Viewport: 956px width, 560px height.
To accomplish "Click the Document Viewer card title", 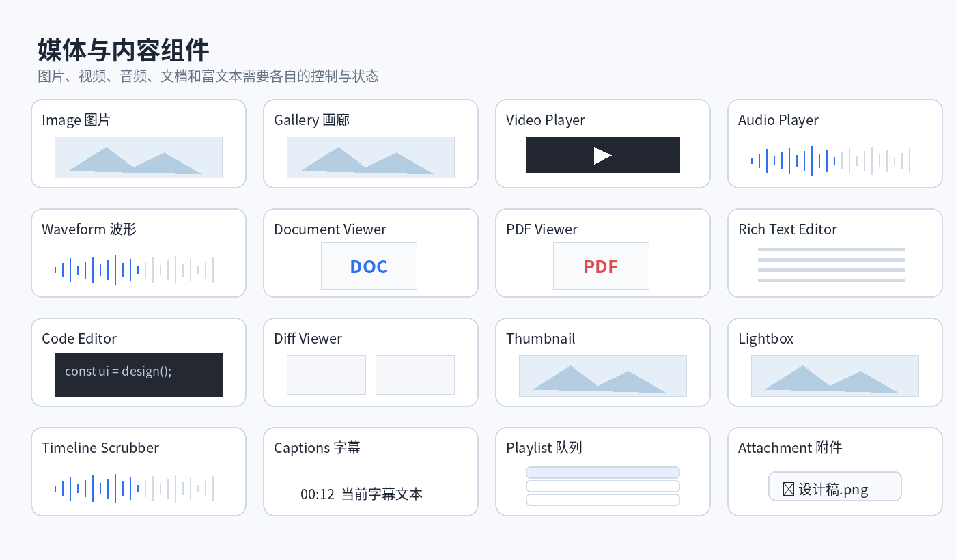I will coord(331,229).
